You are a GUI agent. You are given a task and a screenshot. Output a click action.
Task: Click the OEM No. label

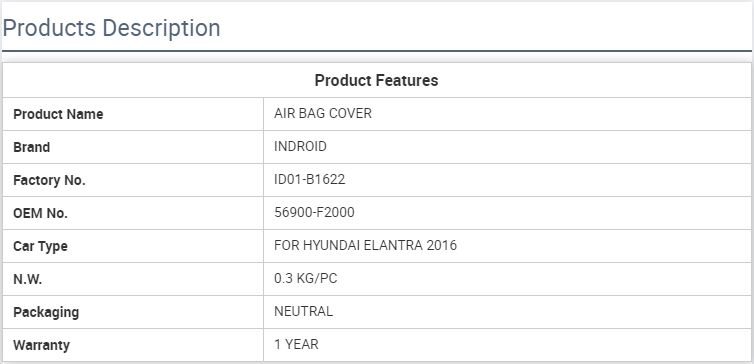click(40, 213)
